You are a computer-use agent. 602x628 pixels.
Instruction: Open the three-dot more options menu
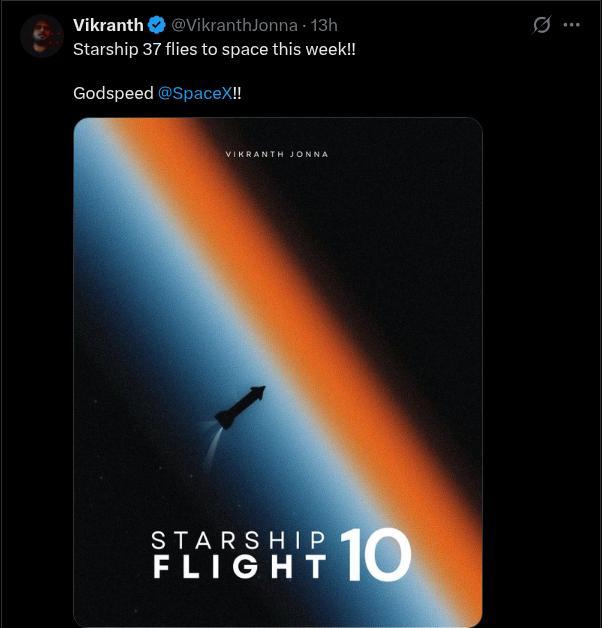[571, 25]
